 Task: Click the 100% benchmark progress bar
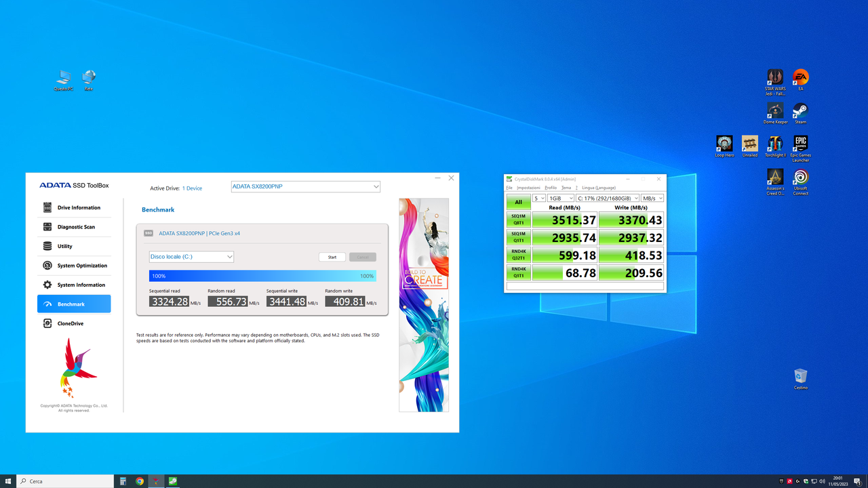tap(262, 276)
